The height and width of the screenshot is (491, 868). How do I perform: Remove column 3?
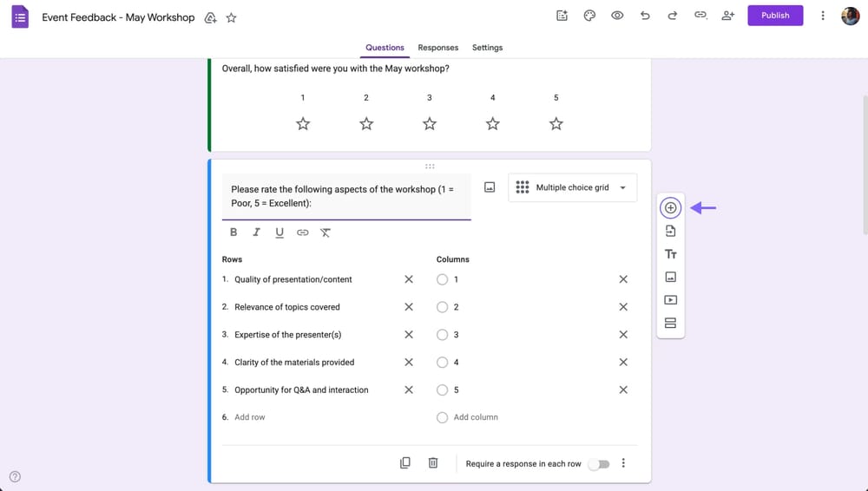coord(623,335)
